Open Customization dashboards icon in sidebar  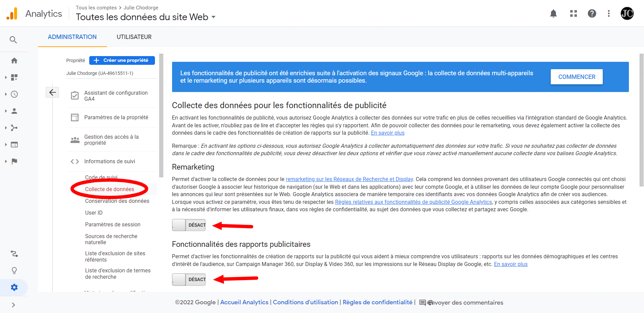point(14,78)
